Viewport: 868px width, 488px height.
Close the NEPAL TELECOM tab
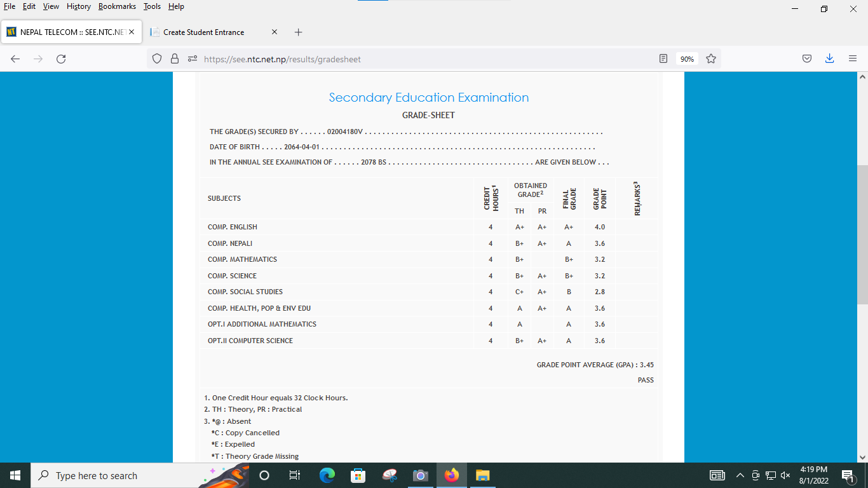pyautogui.click(x=132, y=32)
